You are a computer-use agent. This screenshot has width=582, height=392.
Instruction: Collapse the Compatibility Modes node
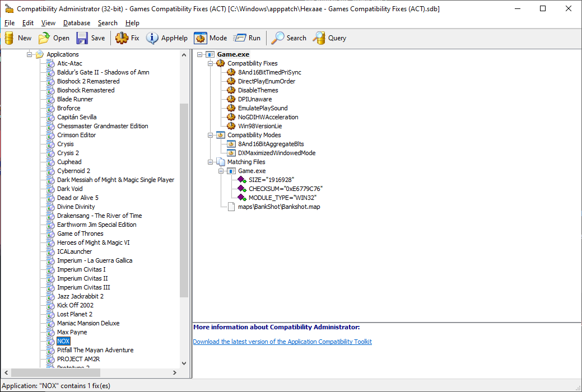(x=210, y=135)
